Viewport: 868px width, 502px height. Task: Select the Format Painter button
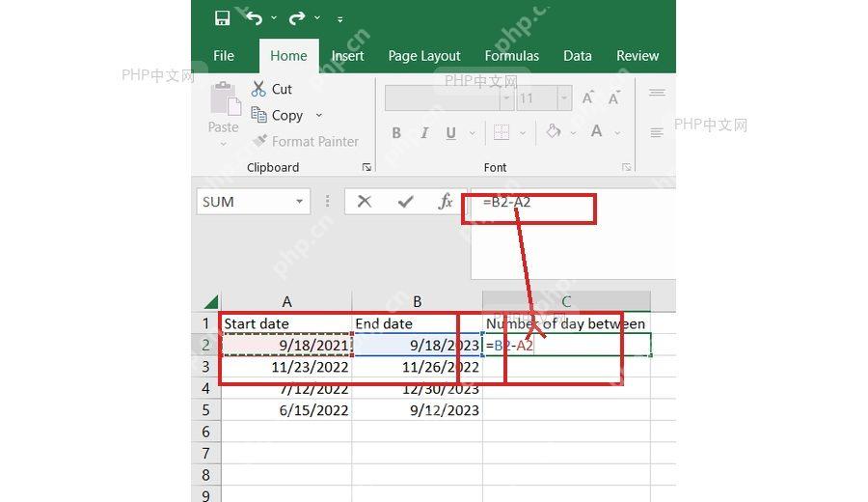305,141
